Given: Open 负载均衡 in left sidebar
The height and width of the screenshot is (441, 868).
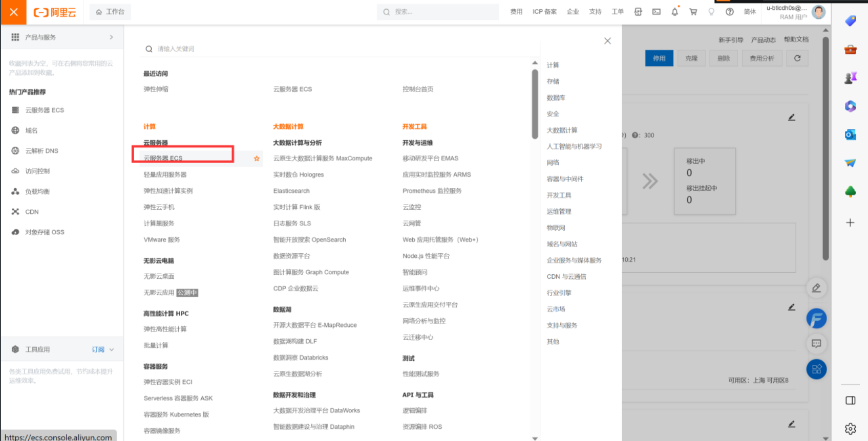Looking at the screenshot, I should click(x=37, y=191).
